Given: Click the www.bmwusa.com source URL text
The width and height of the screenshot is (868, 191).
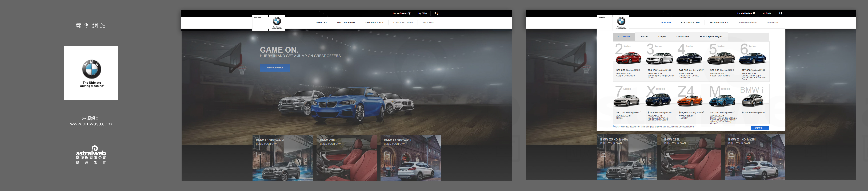Looking at the screenshot, I should coord(91,124).
